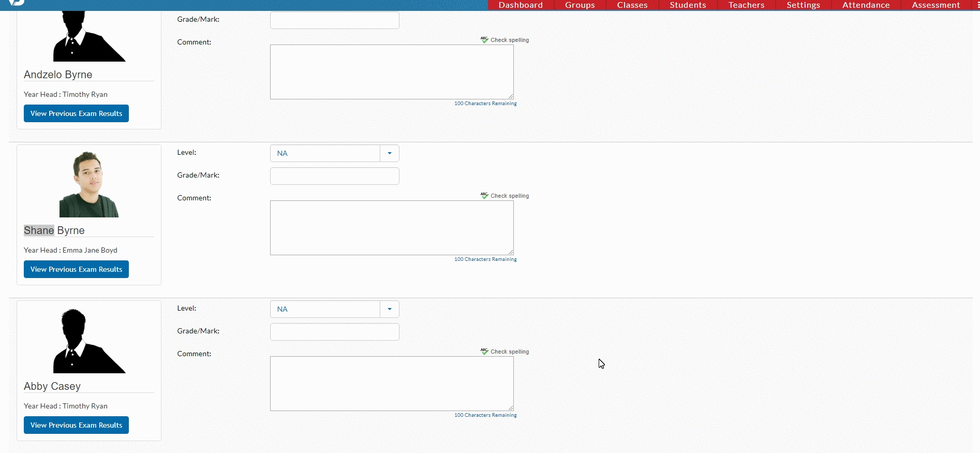980x453 pixels.
Task: Focus Grade/Mark field for Shane Byrne
Action: pos(335,176)
